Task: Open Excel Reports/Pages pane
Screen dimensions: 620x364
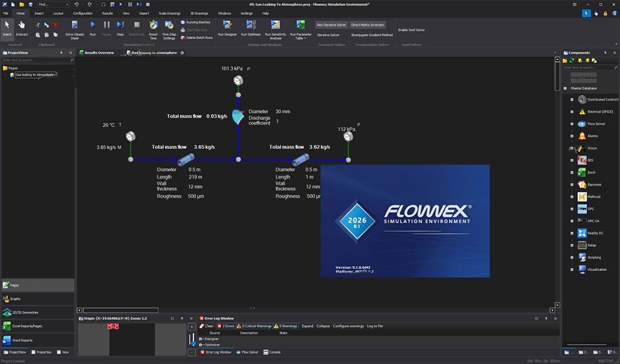Action: [38, 326]
